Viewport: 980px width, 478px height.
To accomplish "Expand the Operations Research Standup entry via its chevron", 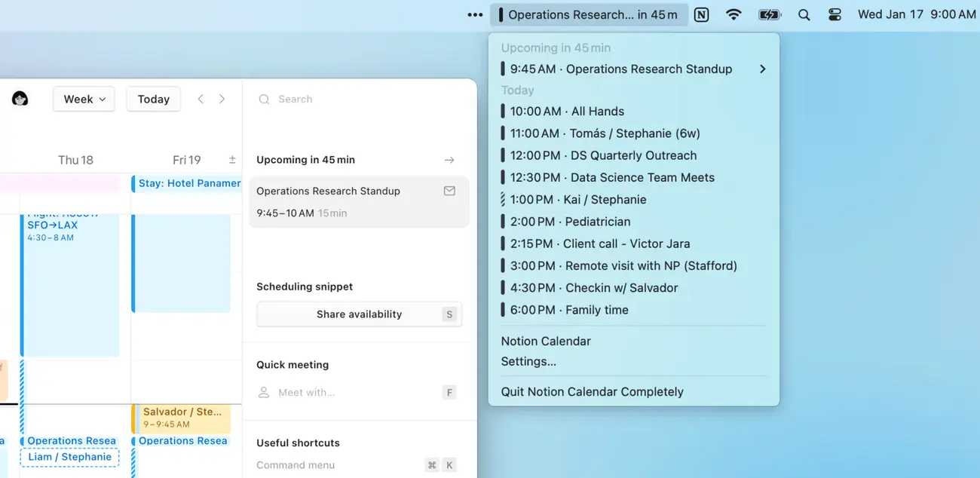I will tap(762, 68).
